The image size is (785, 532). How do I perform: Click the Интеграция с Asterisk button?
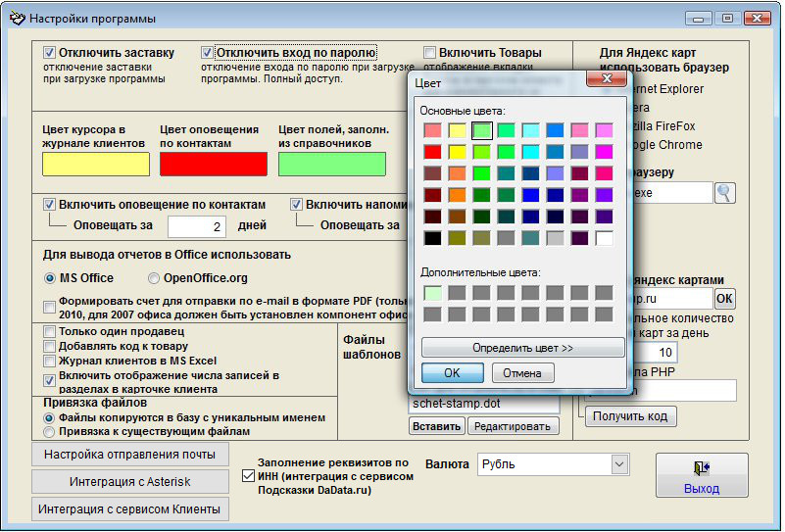pos(129,482)
